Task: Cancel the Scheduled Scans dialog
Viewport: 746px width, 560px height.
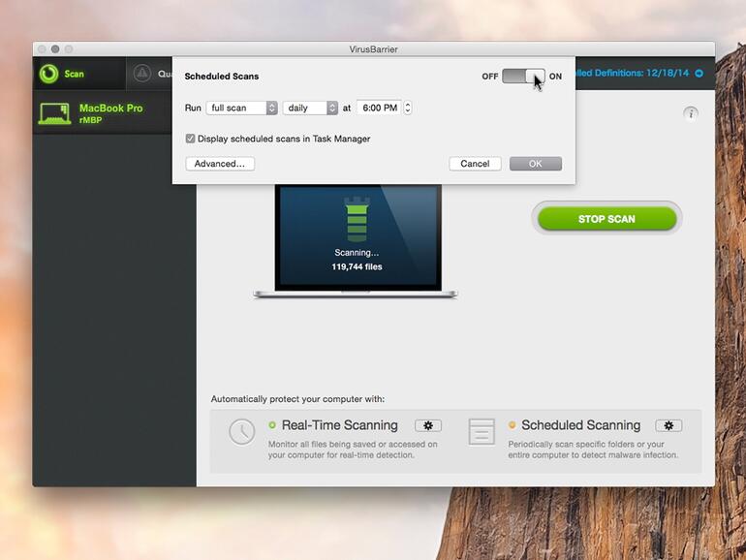Action: [x=475, y=164]
